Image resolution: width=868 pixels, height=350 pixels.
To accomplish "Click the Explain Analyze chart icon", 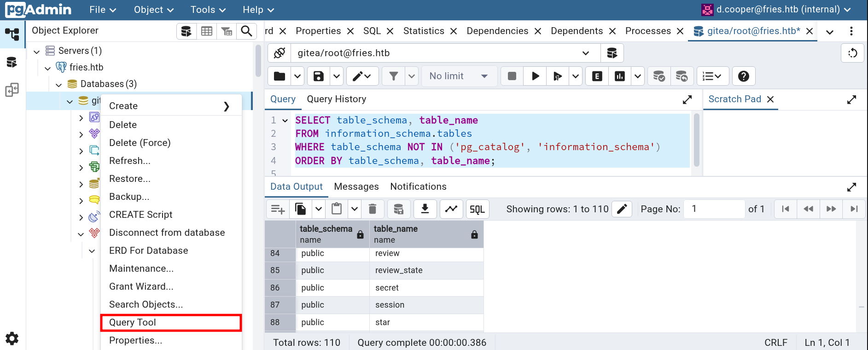I will (620, 76).
